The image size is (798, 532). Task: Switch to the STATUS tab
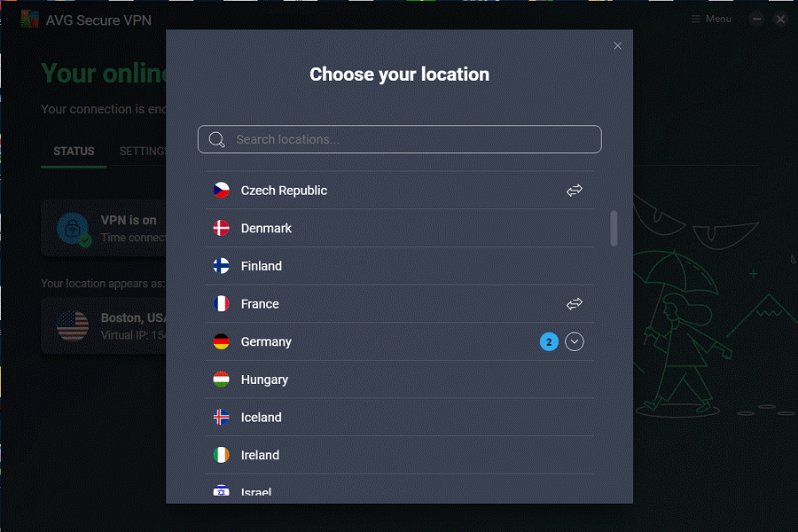(x=74, y=152)
